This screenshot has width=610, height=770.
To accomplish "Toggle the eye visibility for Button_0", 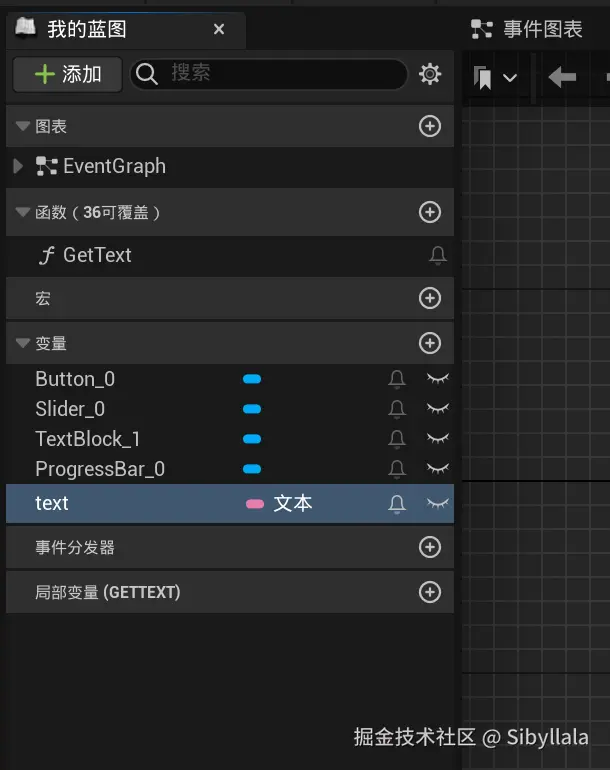I will coord(437,379).
